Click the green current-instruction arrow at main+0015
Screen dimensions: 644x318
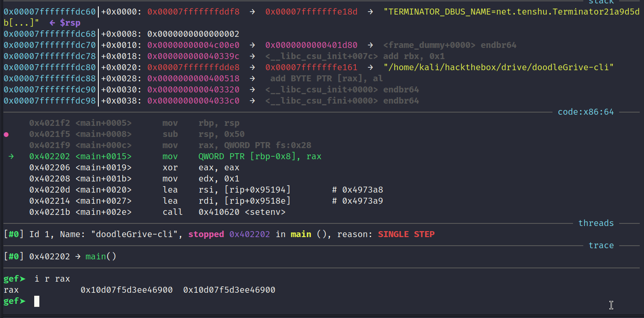coord(11,157)
